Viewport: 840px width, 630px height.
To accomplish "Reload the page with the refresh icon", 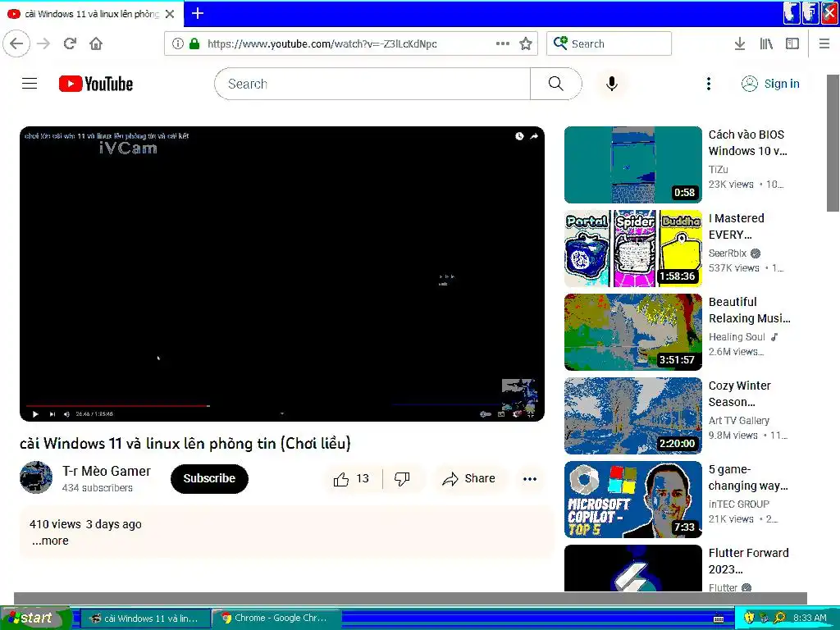I will click(70, 43).
